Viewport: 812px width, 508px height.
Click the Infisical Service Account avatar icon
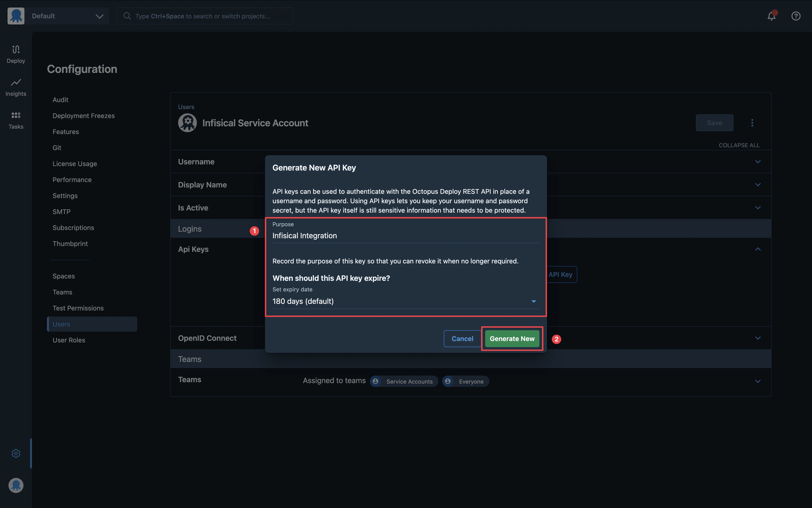pos(187,123)
